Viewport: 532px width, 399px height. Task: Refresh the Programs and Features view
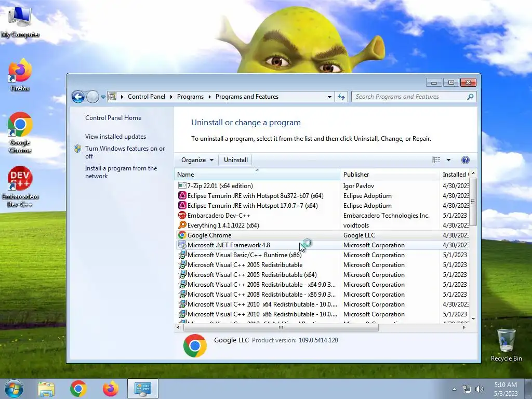[341, 97]
